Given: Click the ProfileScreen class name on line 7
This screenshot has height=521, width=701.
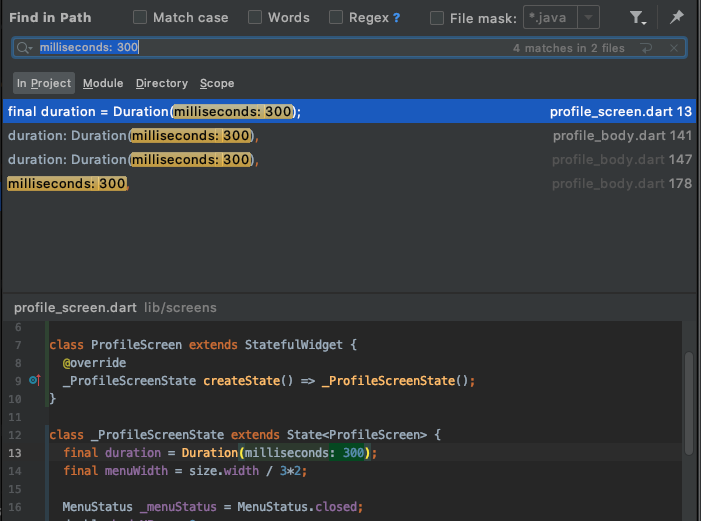Looking at the screenshot, I should (136, 345).
